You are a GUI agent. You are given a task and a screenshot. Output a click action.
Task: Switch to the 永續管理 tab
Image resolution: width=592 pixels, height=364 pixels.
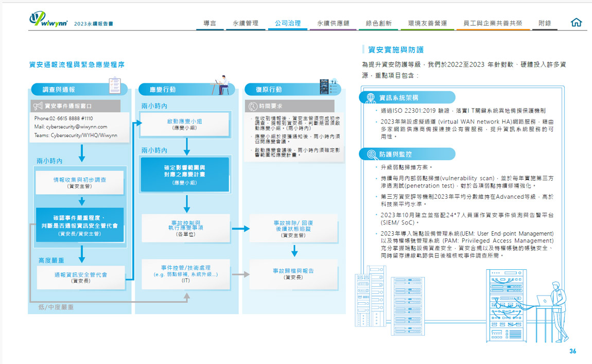[245, 23]
